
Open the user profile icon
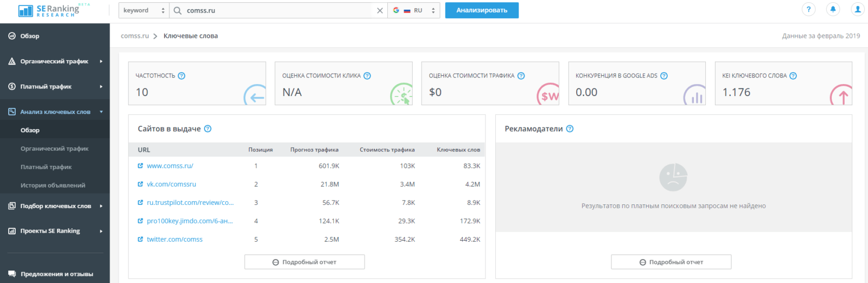(858, 9)
